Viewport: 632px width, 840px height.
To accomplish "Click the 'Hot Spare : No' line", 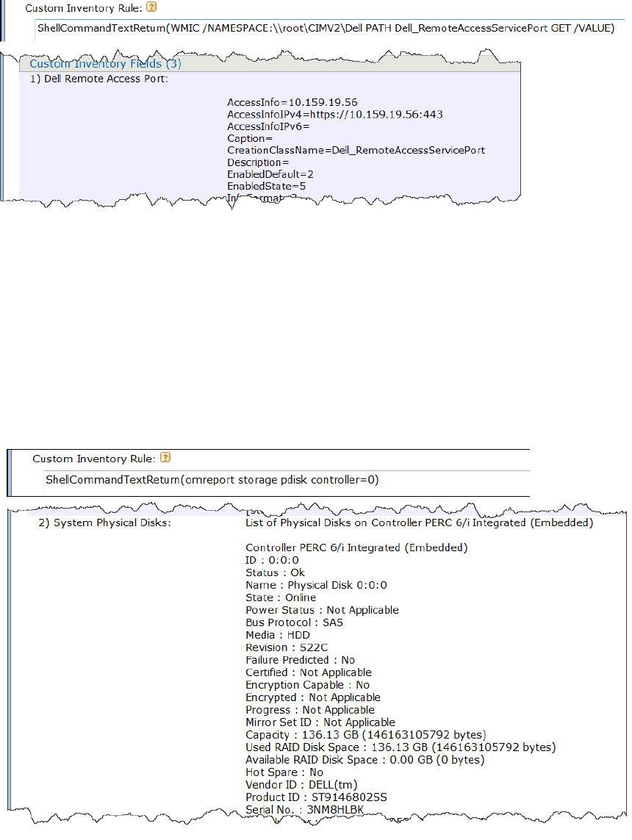I will pos(284,772).
